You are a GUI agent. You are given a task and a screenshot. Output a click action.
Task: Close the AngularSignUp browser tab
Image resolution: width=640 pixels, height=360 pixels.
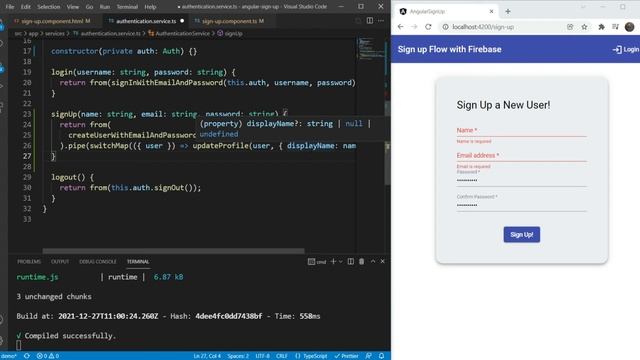click(x=491, y=11)
